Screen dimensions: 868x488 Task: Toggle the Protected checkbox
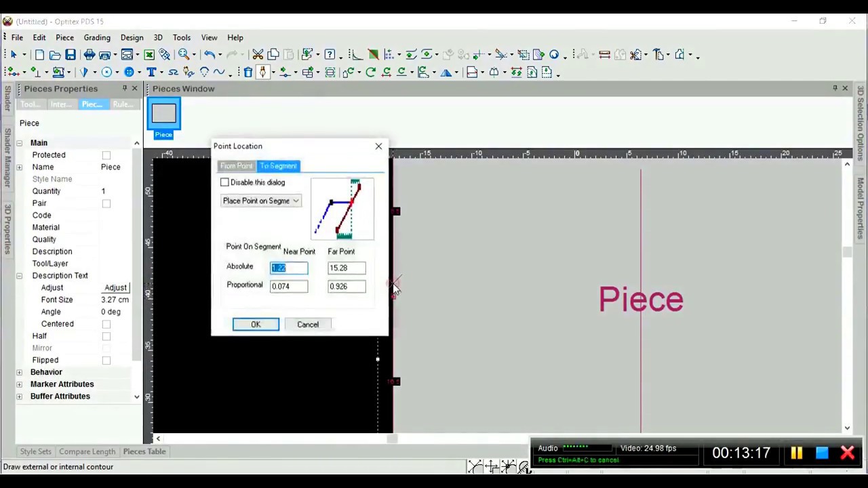click(106, 155)
